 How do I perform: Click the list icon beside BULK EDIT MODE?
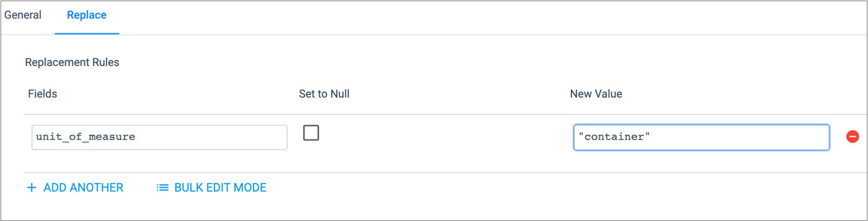click(163, 188)
